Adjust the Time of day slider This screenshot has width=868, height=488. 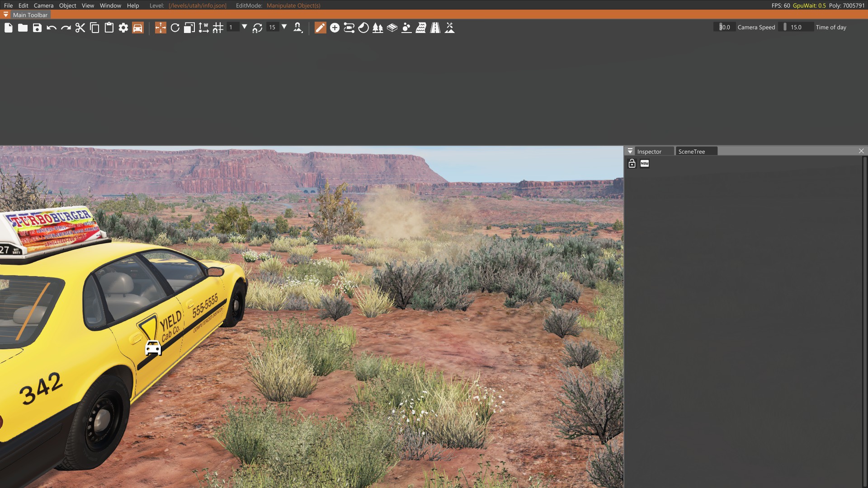[796, 27]
